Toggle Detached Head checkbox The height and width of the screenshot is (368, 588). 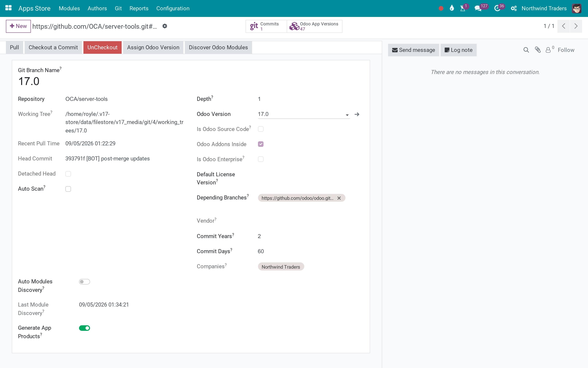[x=68, y=174]
